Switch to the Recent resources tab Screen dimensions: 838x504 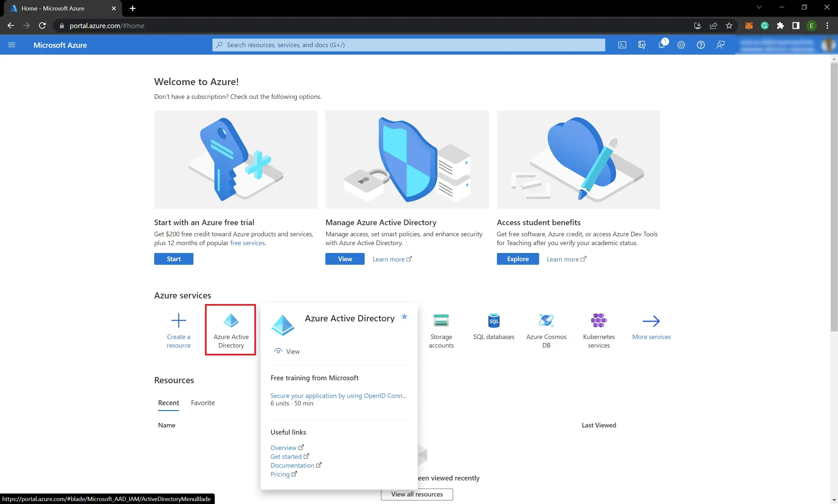169,403
